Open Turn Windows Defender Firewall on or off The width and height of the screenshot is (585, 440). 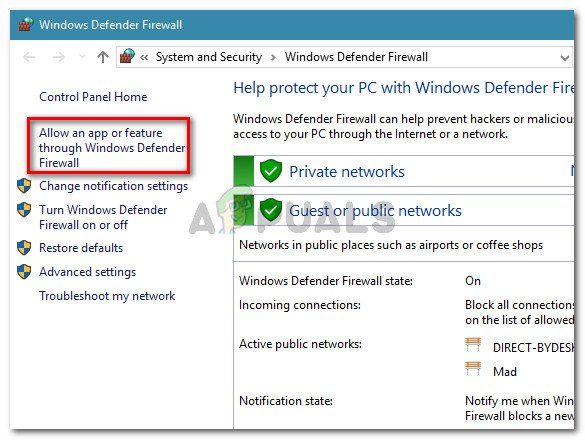[103, 217]
